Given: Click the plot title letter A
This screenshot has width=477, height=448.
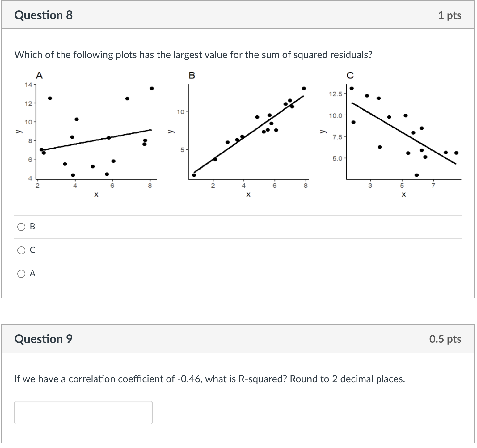Looking at the screenshot, I should (39, 75).
